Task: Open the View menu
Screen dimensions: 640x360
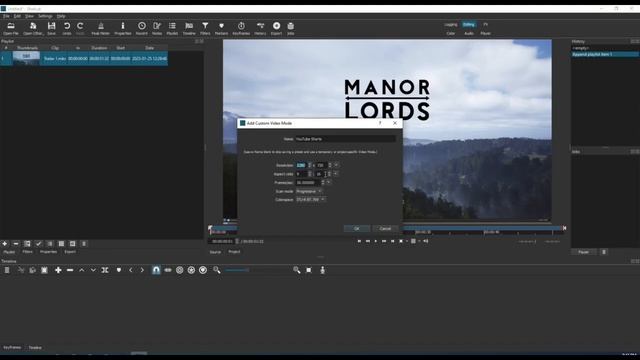Action: click(x=29, y=16)
